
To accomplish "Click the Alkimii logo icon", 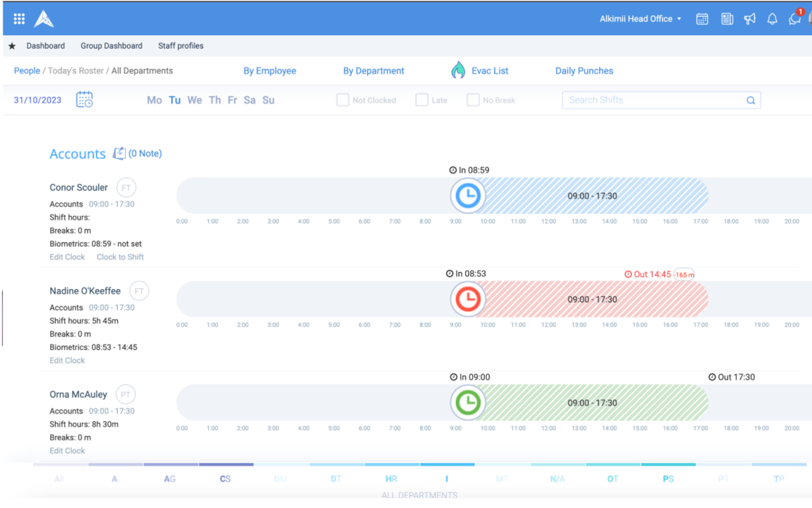I will 44,19.
